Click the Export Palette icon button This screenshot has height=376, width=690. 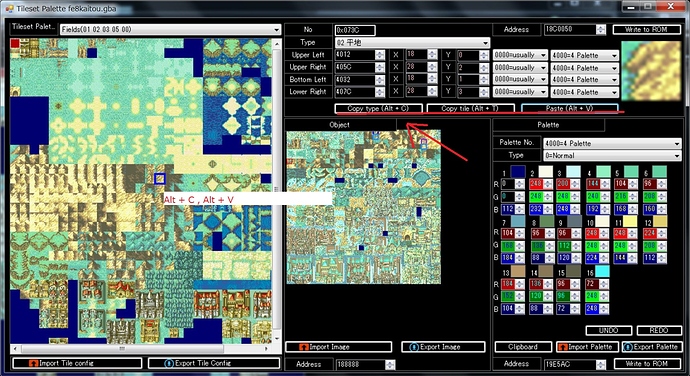pos(628,347)
